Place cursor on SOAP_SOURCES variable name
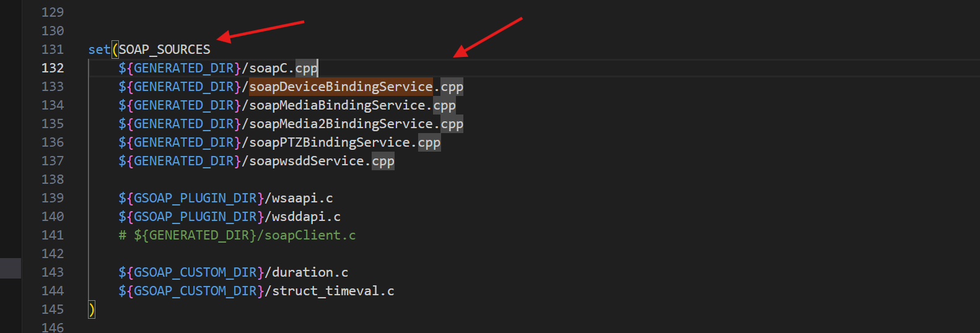The width and height of the screenshot is (980, 333). [164, 50]
